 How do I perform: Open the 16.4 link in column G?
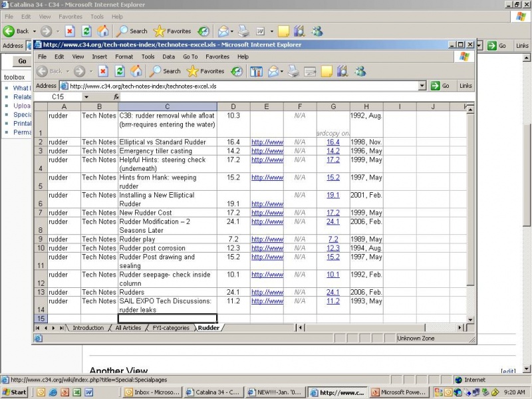coord(333,142)
